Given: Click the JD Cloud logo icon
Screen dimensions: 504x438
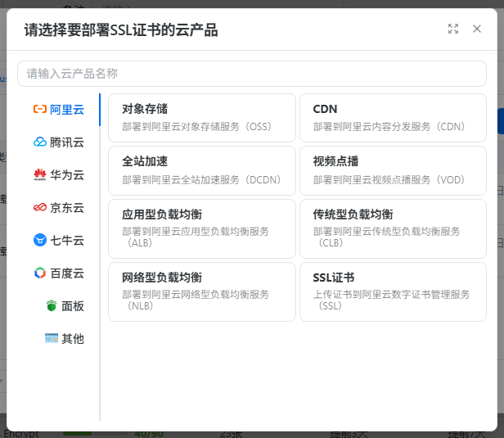Looking at the screenshot, I should click(x=39, y=207).
